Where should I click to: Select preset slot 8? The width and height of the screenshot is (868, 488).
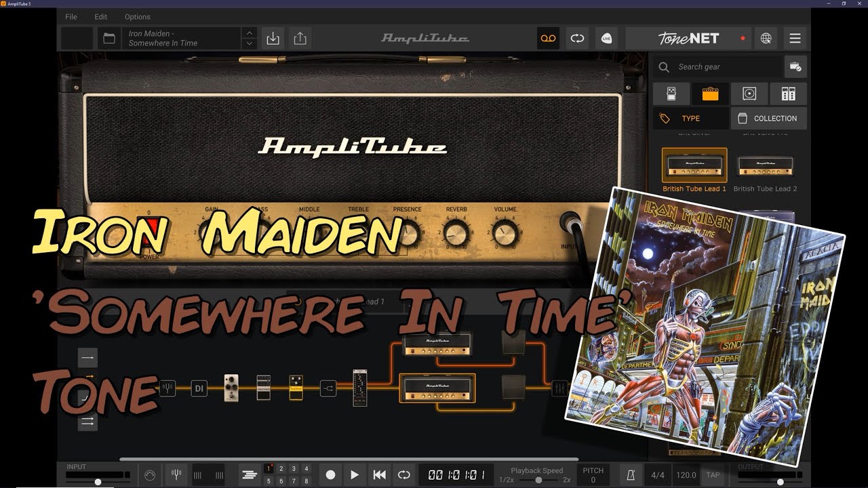306,481
